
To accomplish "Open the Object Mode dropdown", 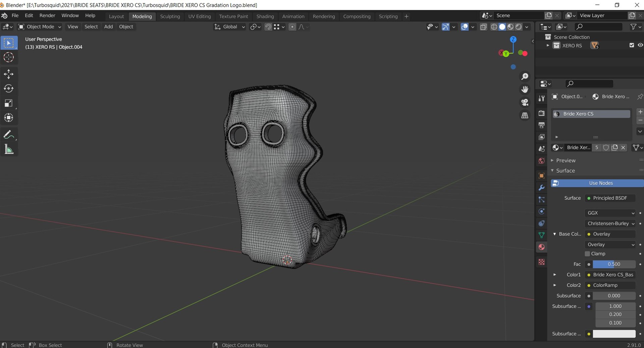I will tap(40, 27).
